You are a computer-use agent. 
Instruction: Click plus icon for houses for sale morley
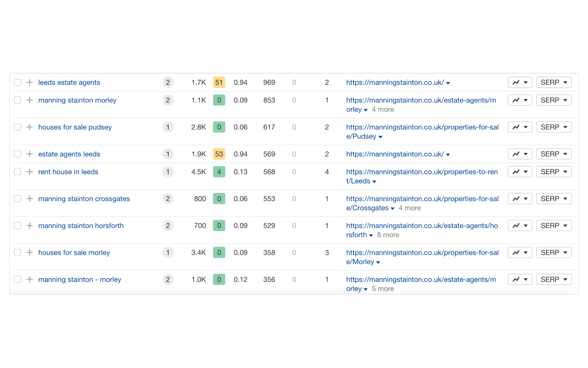coord(30,253)
